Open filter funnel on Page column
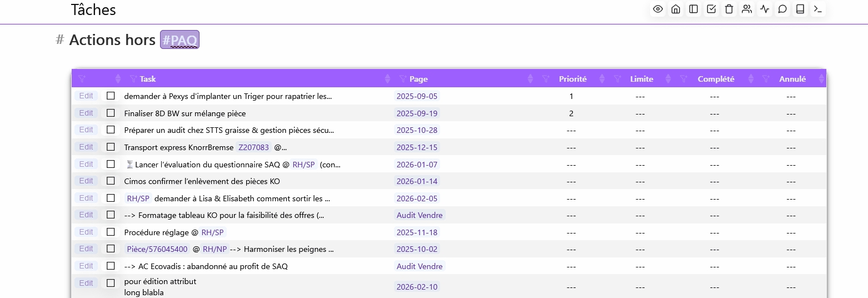This screenshot has height=298, width=868. pyautogui.click(x=403, y=79)
